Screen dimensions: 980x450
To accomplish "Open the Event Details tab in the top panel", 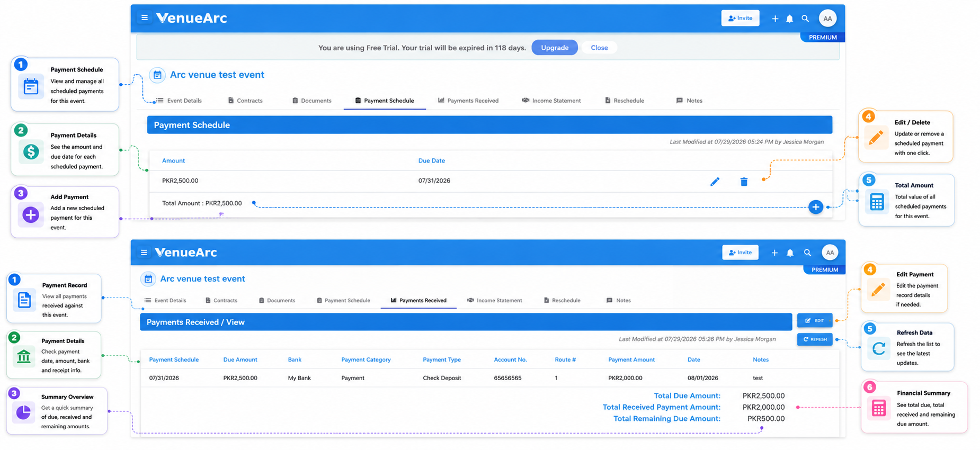I will coord(179,101).
